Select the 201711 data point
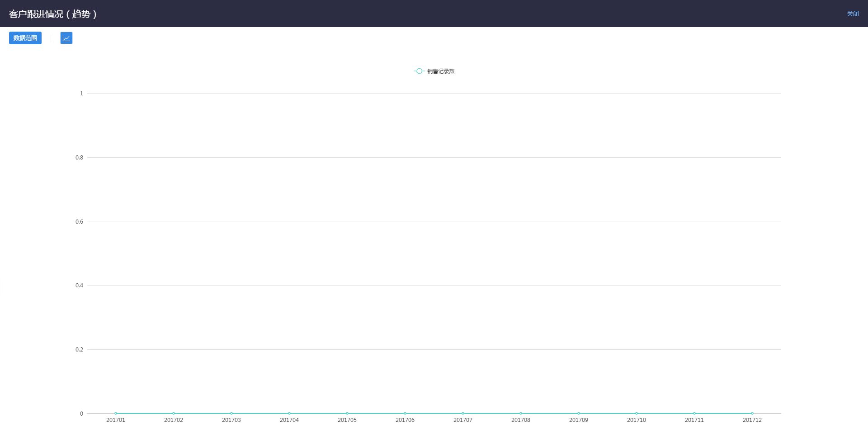This screenshot has height=440, width=868. click(x=694, y=413)
